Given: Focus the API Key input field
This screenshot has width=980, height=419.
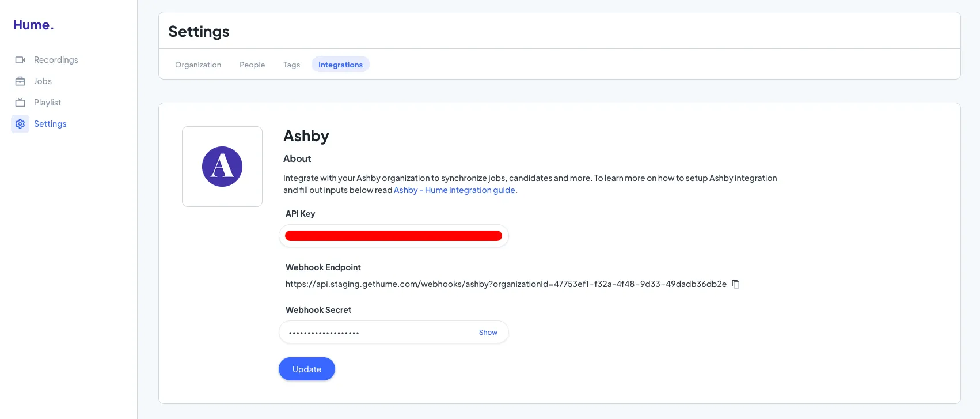Looking at the screenshot, I should point(394,236).
